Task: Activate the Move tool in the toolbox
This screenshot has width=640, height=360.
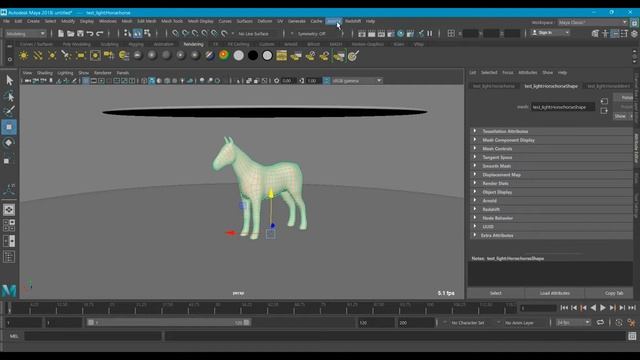Action: coord(9,127)
